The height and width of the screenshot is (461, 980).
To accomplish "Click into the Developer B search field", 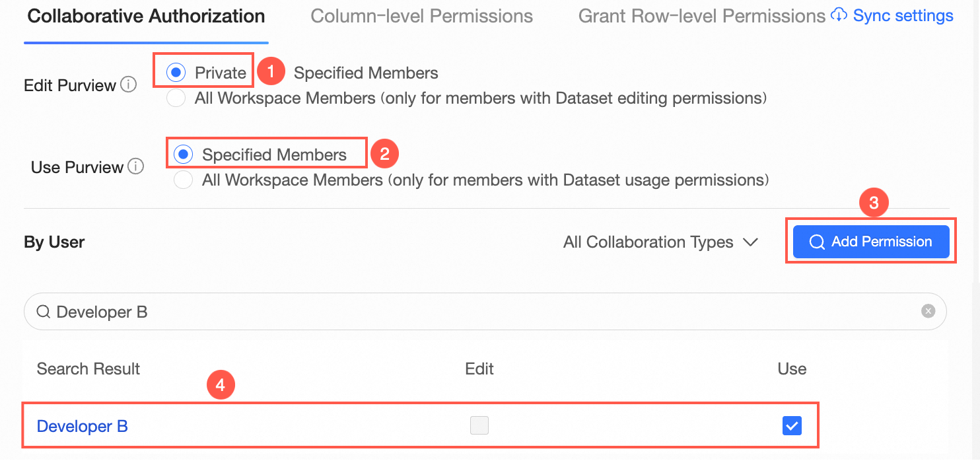I will coord(462,312).
